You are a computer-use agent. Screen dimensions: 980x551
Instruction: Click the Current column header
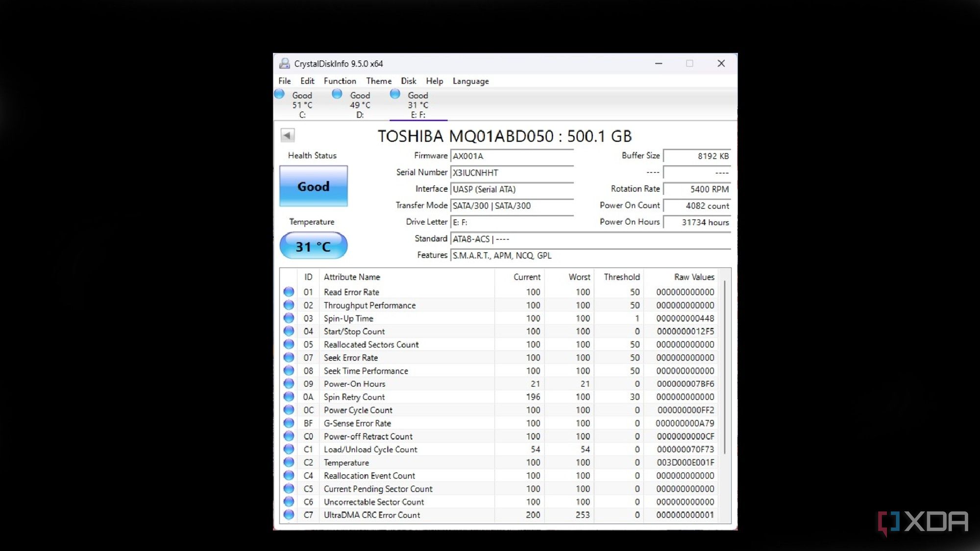519,277
